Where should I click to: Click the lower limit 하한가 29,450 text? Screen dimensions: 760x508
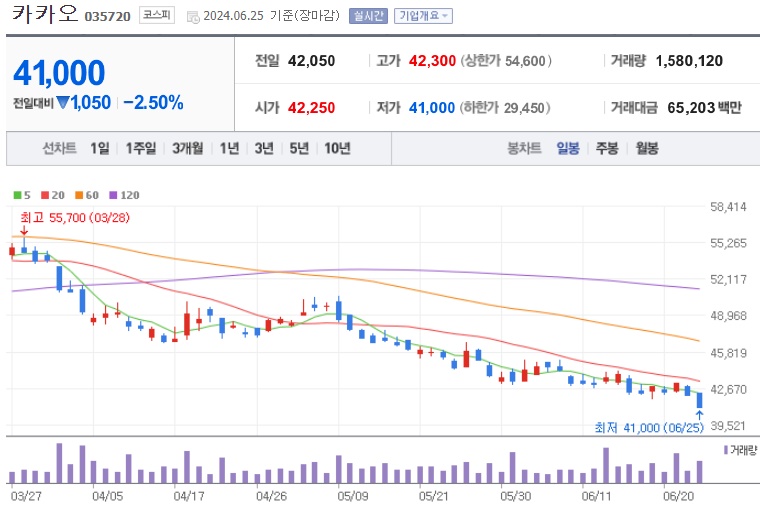pos(505,108)
